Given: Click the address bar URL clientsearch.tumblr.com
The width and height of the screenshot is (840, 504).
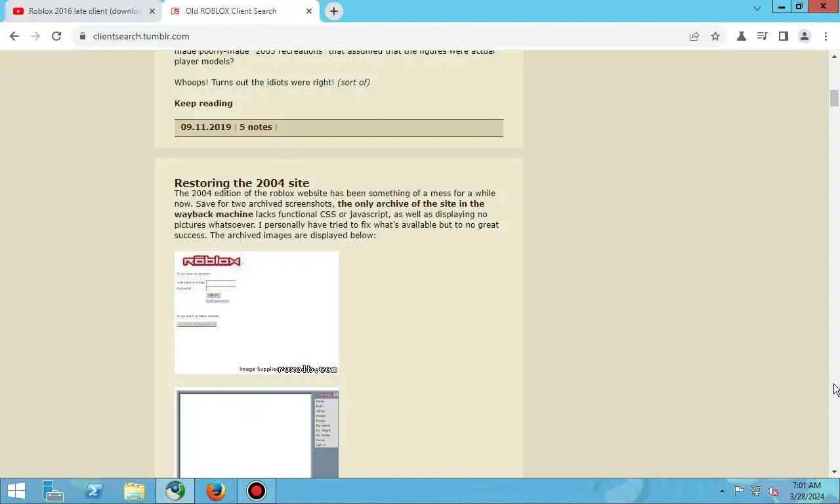Looking at the screenshot, I should point(141,36).
